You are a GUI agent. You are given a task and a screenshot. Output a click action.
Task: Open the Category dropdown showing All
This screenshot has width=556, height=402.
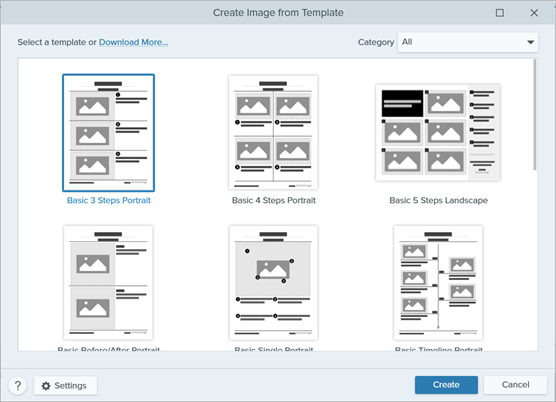pyautogui.click(x=468, y=42)
